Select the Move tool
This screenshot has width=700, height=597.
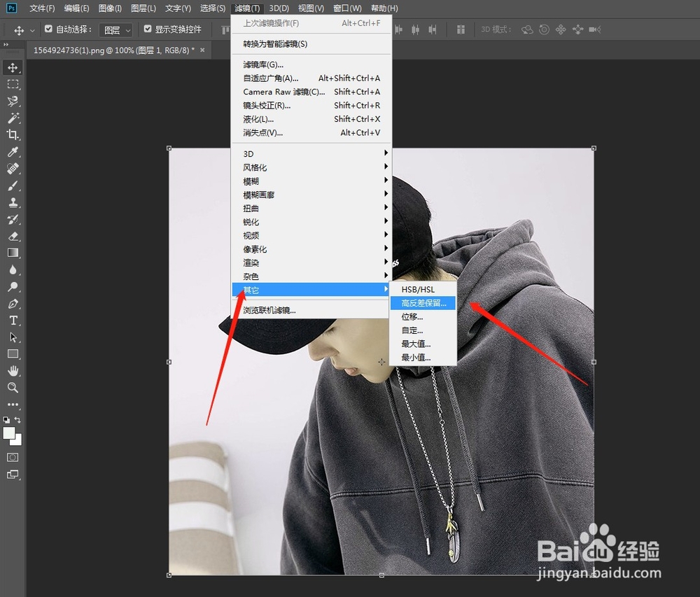(x=13, y=67)
